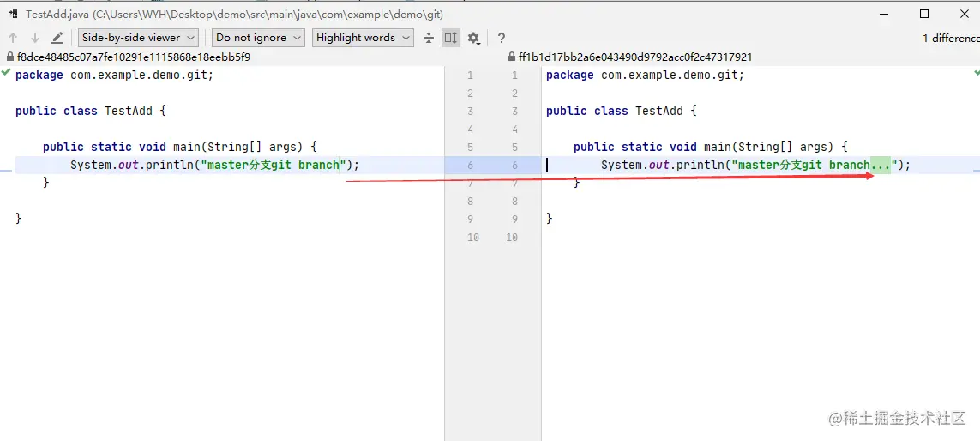The height and width of the screenshot is (441, 980).
Task: Click 'public class TestAdd {' in left pane
Action: (x=91, y=112)
